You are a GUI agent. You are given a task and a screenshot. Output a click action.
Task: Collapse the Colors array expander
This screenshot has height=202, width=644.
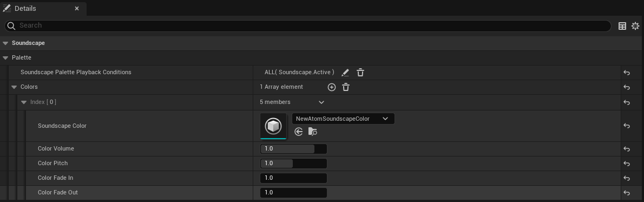coord(15,87)
